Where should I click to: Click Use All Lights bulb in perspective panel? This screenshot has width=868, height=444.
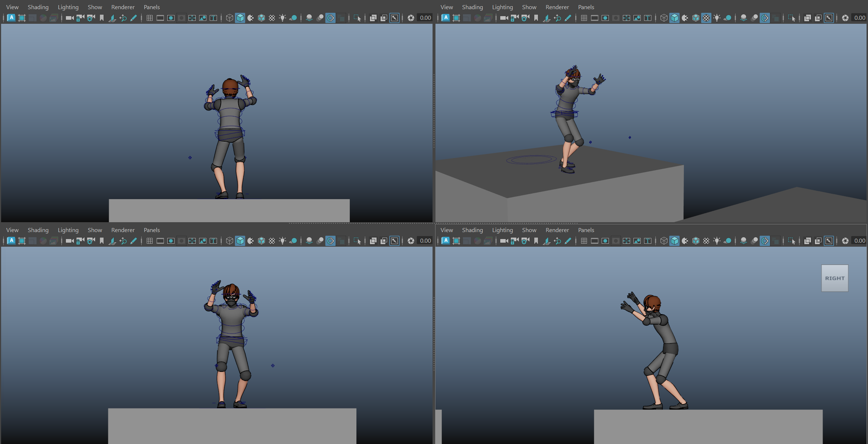(717, 18)
